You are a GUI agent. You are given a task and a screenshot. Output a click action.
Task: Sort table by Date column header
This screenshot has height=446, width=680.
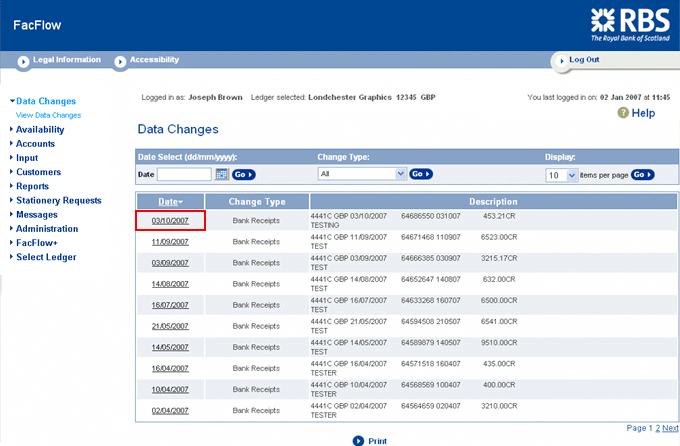point(170,202)
